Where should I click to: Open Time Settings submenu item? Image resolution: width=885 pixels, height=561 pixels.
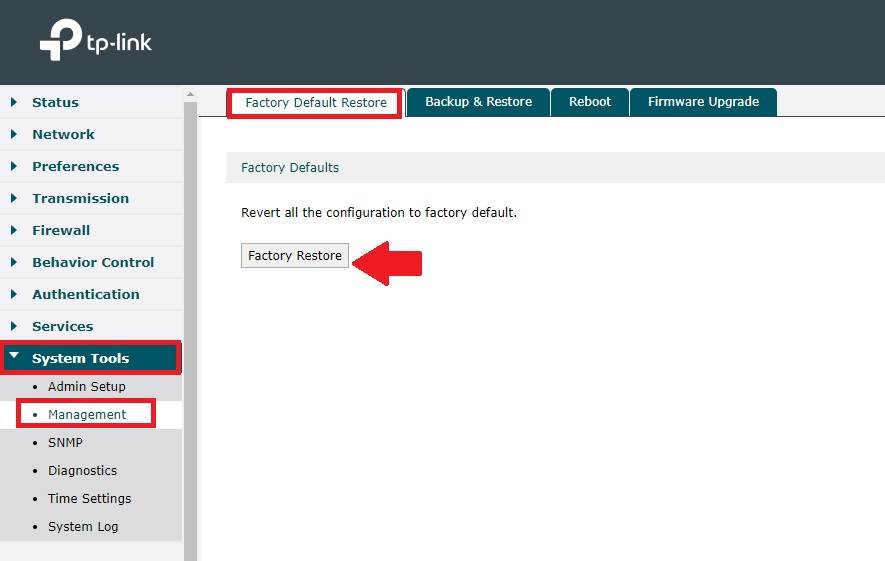89,498
